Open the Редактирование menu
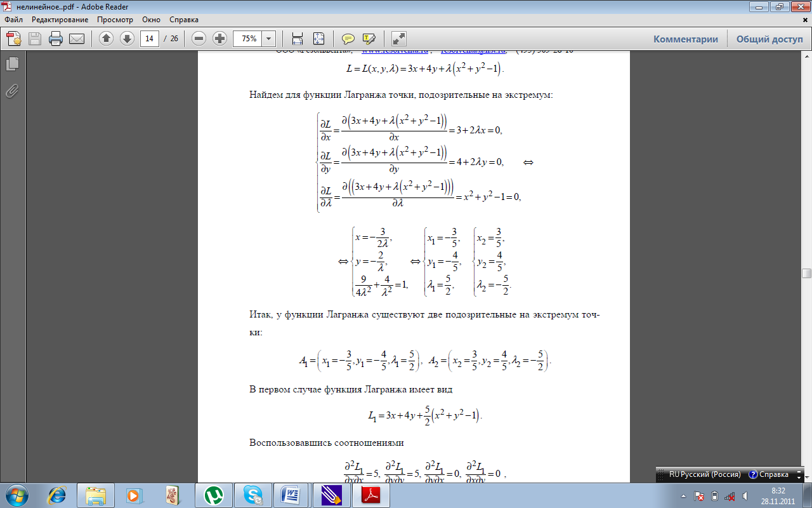The height and width of the screenshot is (508, 812). pos(60,20)
